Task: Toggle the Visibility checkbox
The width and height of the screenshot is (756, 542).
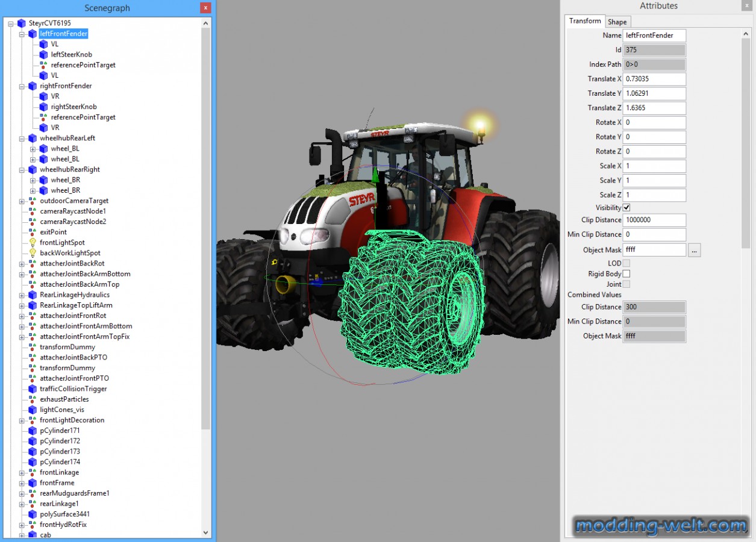Action: coord(626,208)
